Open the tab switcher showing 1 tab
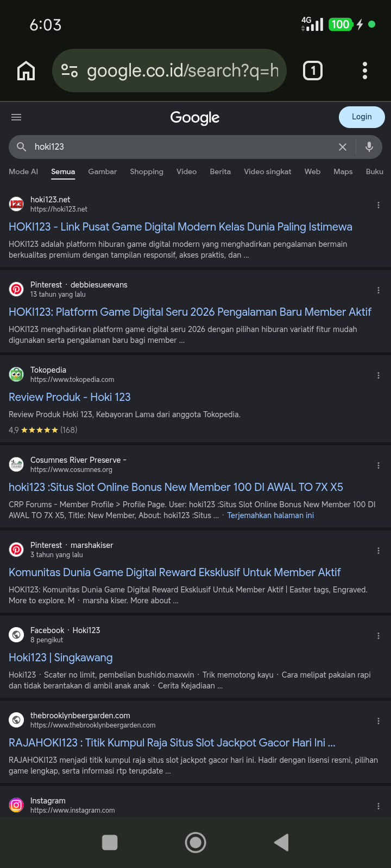391x868 pixels. pyautogui.click(x=313, y=71)
